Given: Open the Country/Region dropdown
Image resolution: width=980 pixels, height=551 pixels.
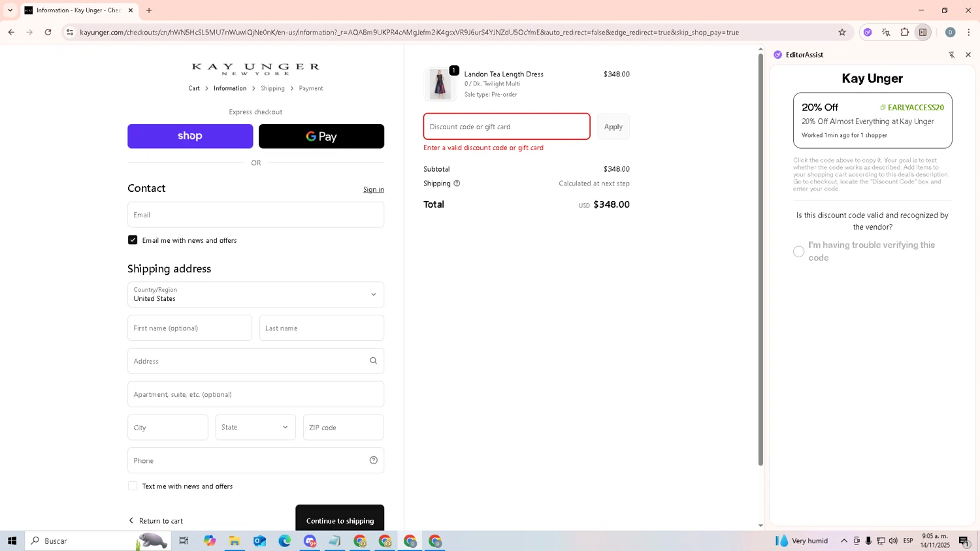Looking at the screenshot, I should click(255, 294).
